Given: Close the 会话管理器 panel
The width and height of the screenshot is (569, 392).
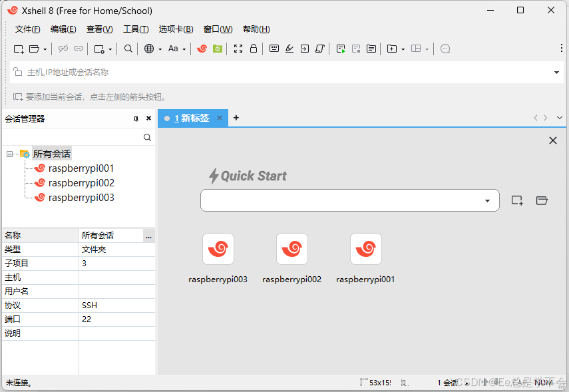Looking at the screenshot, I should [148, 118].
